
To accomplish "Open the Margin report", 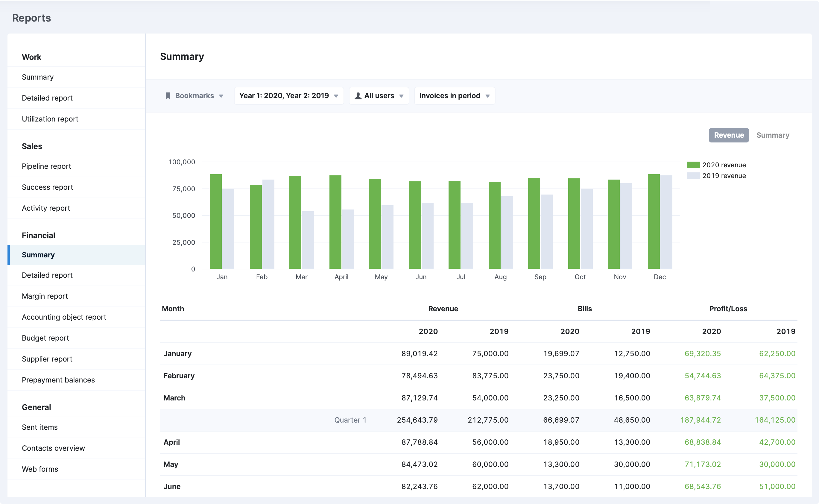I will [x=76, y=296].
